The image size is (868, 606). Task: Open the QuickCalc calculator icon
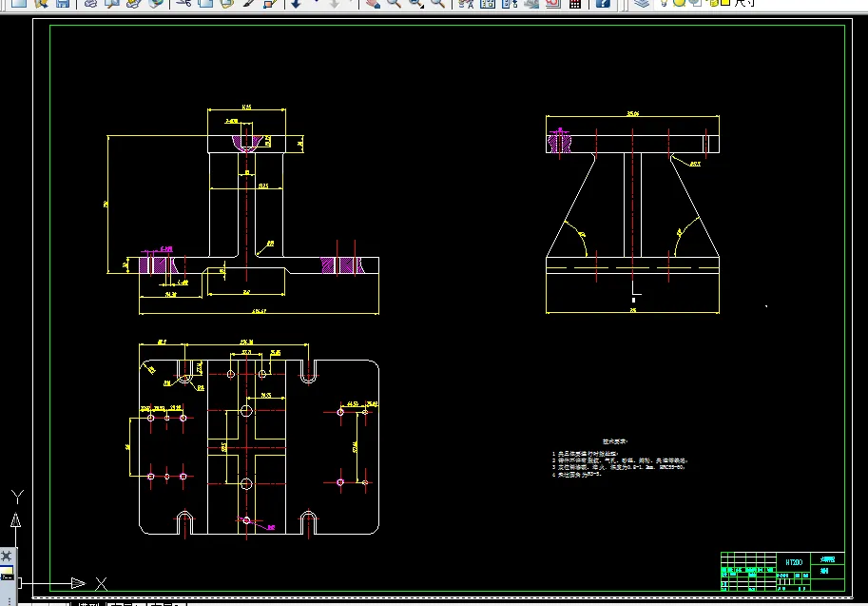(x=575, y=3)
